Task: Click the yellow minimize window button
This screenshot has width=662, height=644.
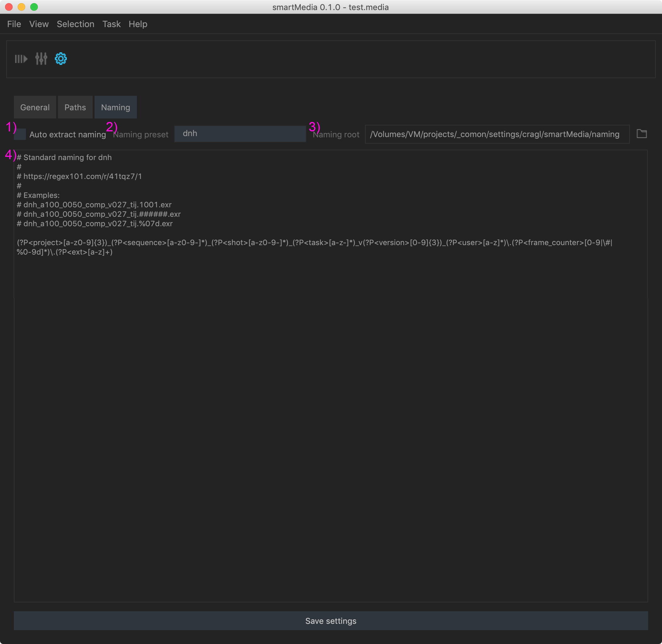Action: [21, 7]
